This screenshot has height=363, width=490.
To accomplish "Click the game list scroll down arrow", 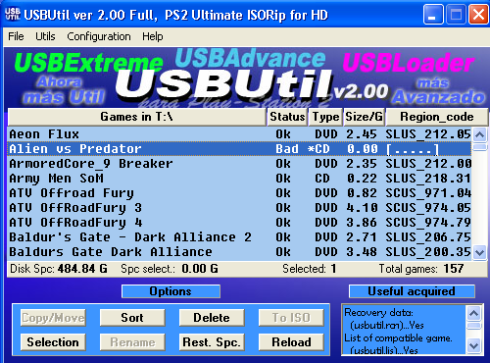I will pyautogui.click(x=480, y=252).
